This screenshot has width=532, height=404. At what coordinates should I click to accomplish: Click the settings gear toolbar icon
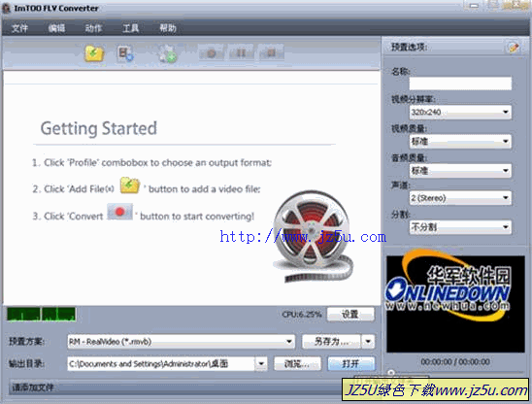coord(167,53)
